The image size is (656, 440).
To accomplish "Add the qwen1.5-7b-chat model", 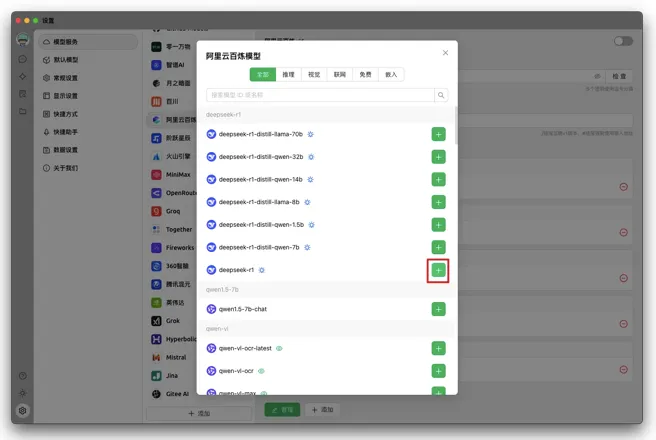I will pos(438,309).
